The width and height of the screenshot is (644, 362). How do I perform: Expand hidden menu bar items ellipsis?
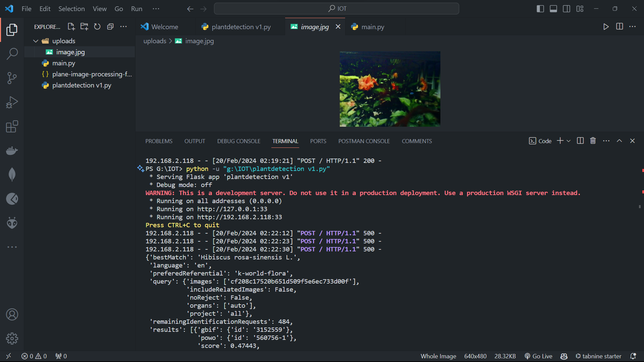tap(156, 9)
